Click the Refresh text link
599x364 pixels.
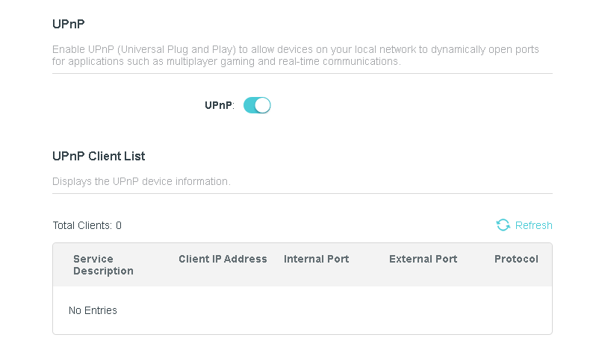point(534,225)
